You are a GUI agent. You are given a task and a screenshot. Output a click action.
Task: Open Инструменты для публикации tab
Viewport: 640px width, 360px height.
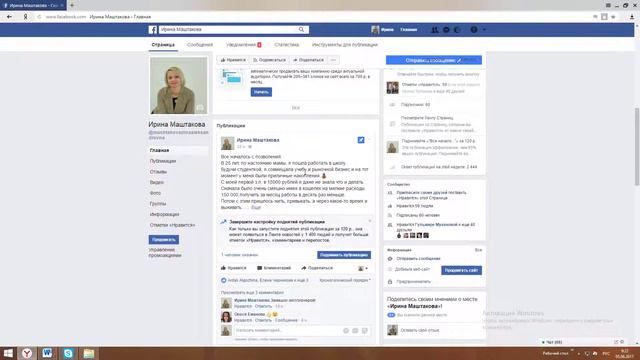(345, 44)
